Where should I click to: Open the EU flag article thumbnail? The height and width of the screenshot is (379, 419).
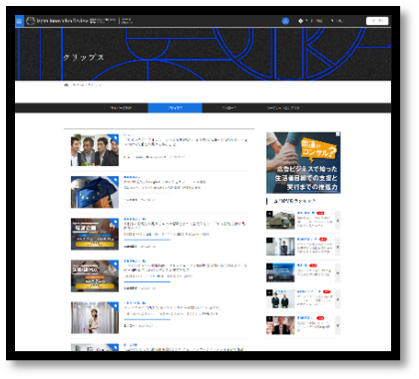tap(95, 192)
